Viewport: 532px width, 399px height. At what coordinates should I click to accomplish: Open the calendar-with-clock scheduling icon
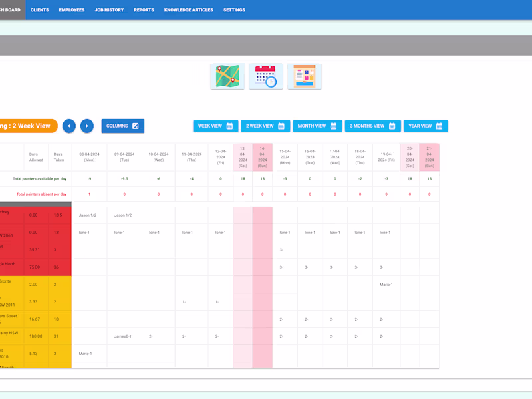(x=265, y=75)
